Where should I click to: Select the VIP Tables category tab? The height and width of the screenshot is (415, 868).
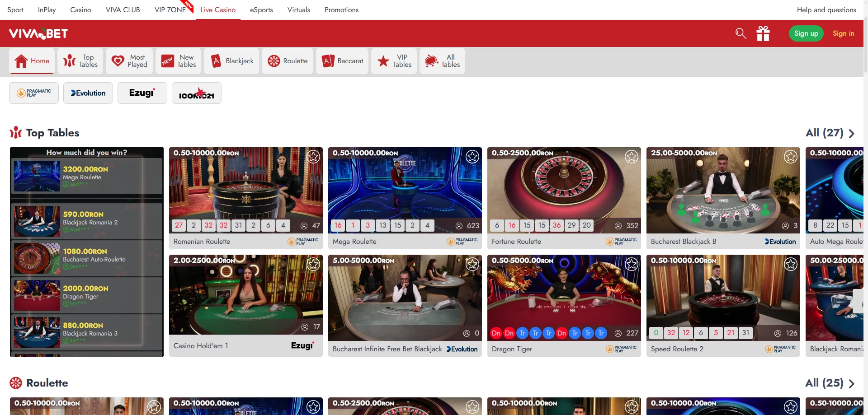coord(394,61)
